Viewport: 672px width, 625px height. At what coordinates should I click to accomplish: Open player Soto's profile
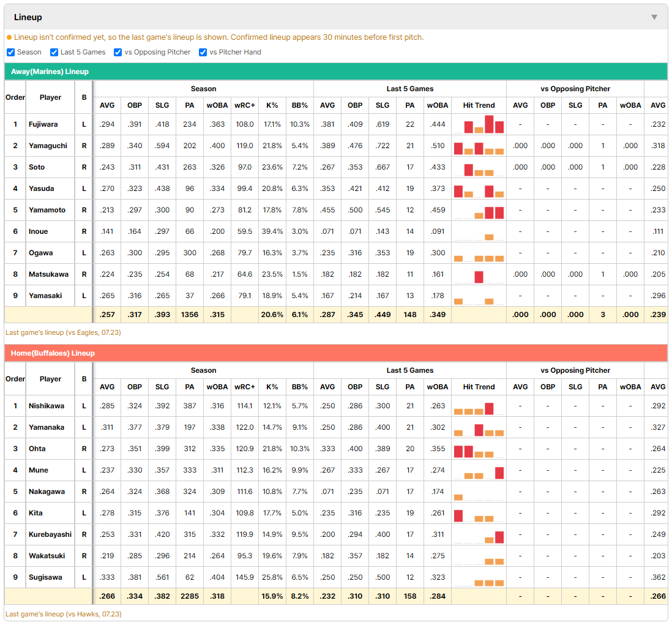coord(37,167)
